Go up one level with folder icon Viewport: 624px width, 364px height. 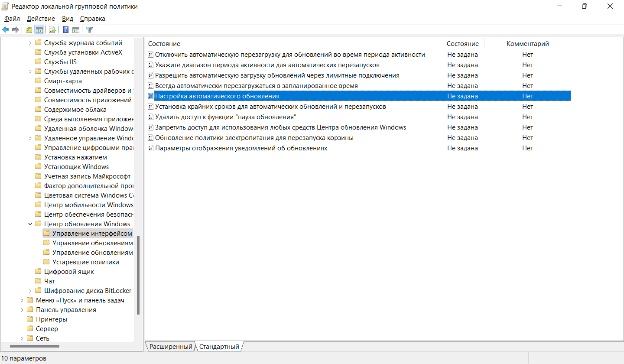(x=29, y=30)
